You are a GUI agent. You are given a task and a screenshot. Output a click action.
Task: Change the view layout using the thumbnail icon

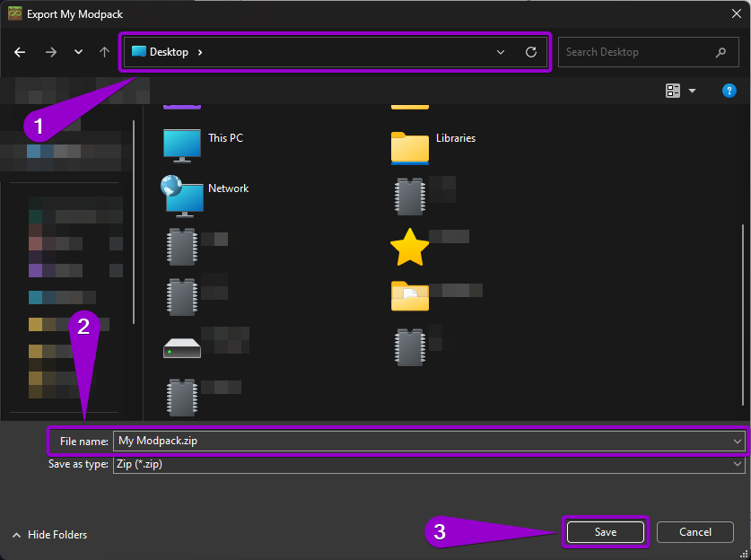click(x=672, y=90)
